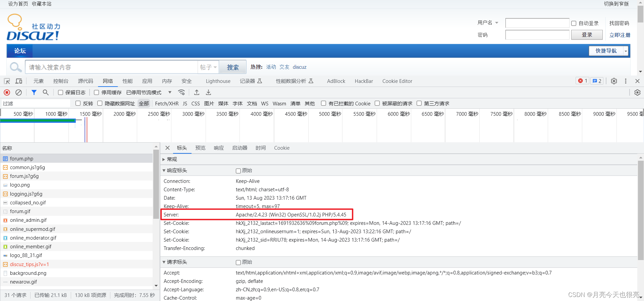Open 立即注册 link
The width and height of the screenshot is (644, 301).
[620, 35]
